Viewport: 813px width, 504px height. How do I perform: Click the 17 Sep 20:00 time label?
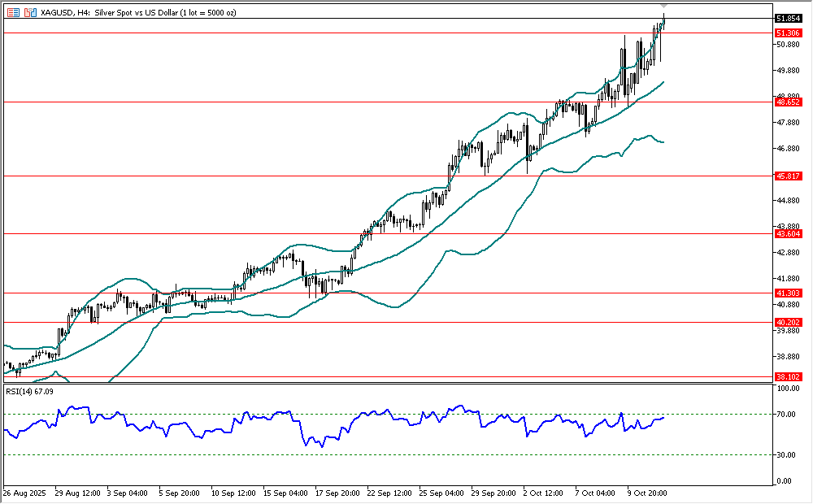[x=337, y=493]
